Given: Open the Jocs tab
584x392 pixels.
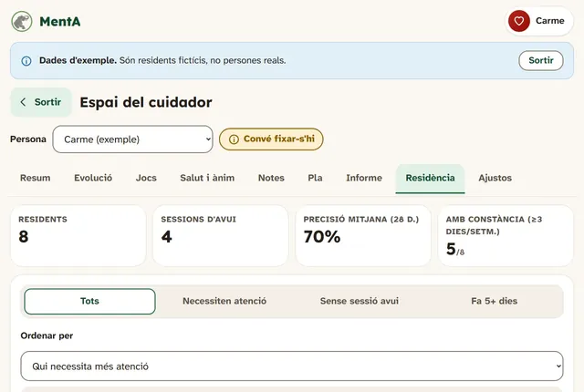Looking at the screenshot, I should [146, 178].
